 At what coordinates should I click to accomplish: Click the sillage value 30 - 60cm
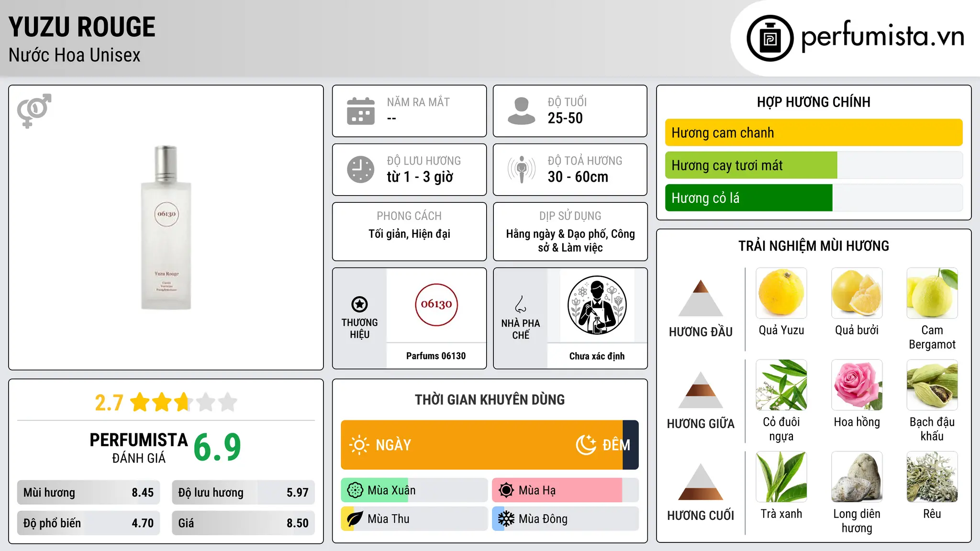click(x=578, y=177)
